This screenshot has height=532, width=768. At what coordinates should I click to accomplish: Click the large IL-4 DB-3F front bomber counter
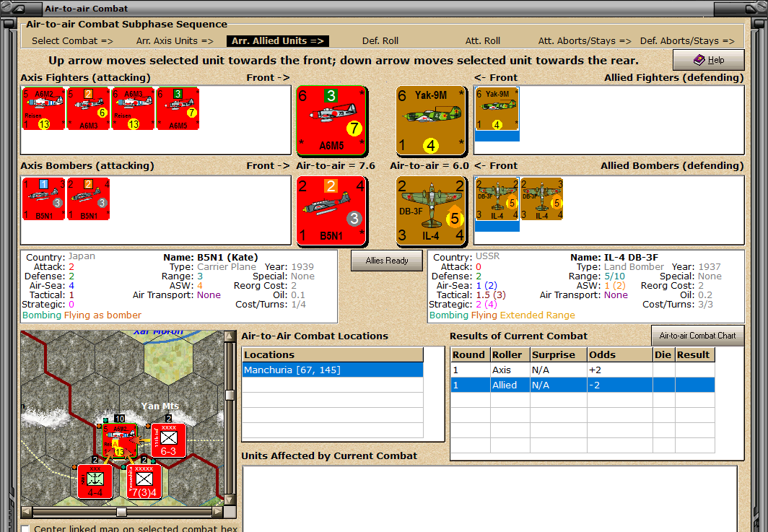tap(430, 211)
